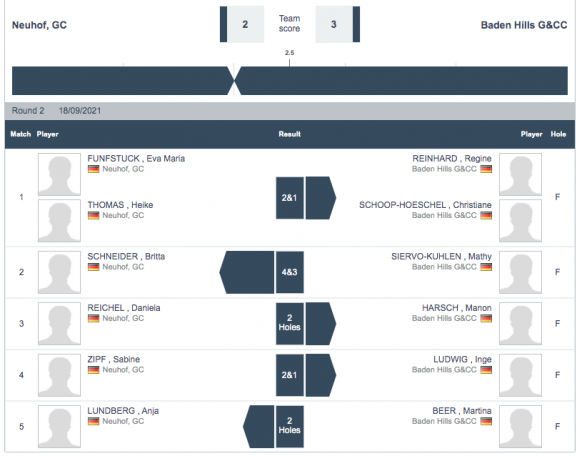Click the Neuhof team score box showing 2
The image size is (582, 456).
245,24
